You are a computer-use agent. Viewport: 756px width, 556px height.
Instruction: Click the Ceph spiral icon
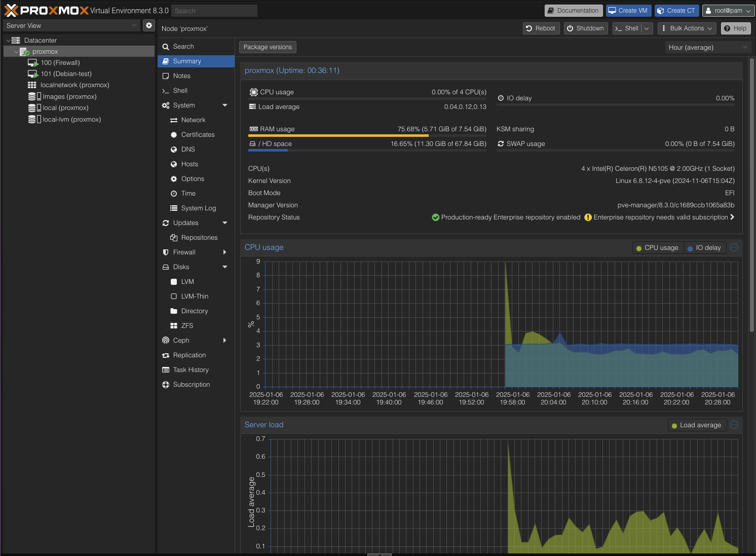pos(166,341)
